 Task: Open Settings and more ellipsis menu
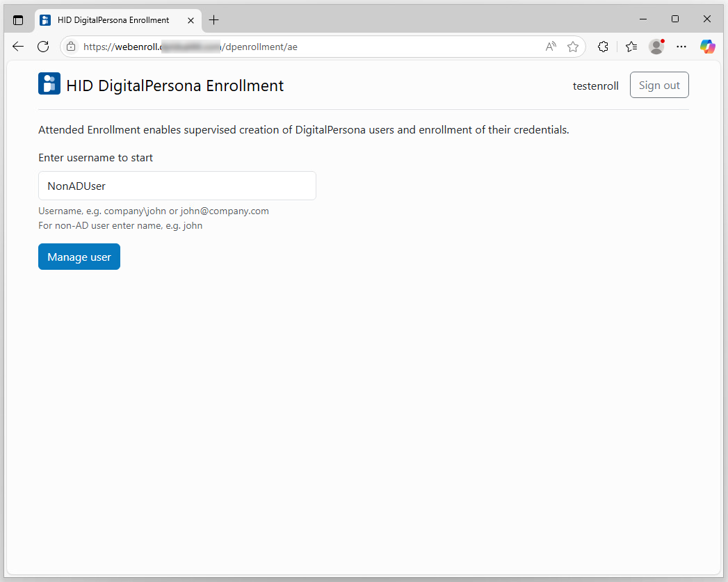click(x=681, y=47)
